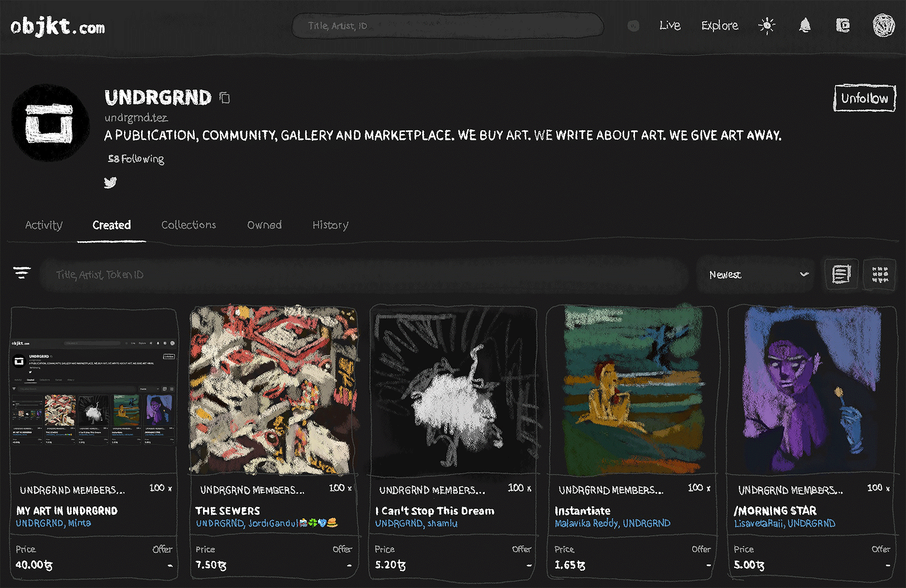Click the small icon beside Live

coord(633,26)
